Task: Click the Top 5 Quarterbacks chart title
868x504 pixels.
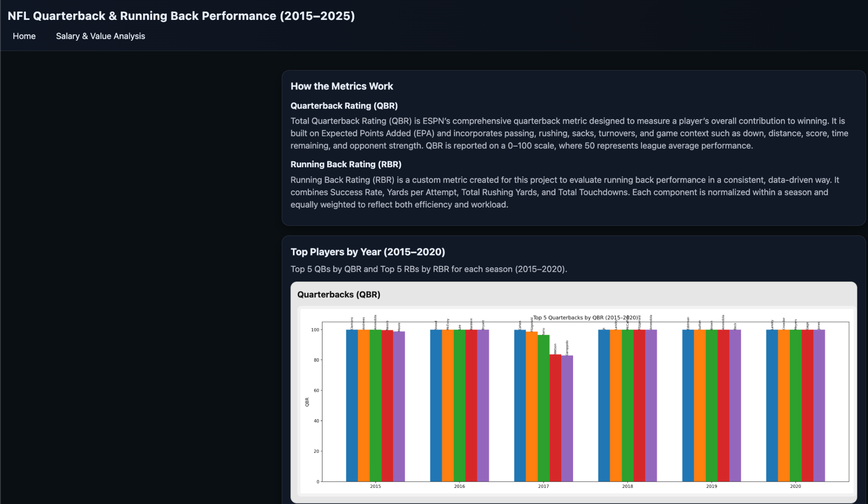Action: click(585, 318)
